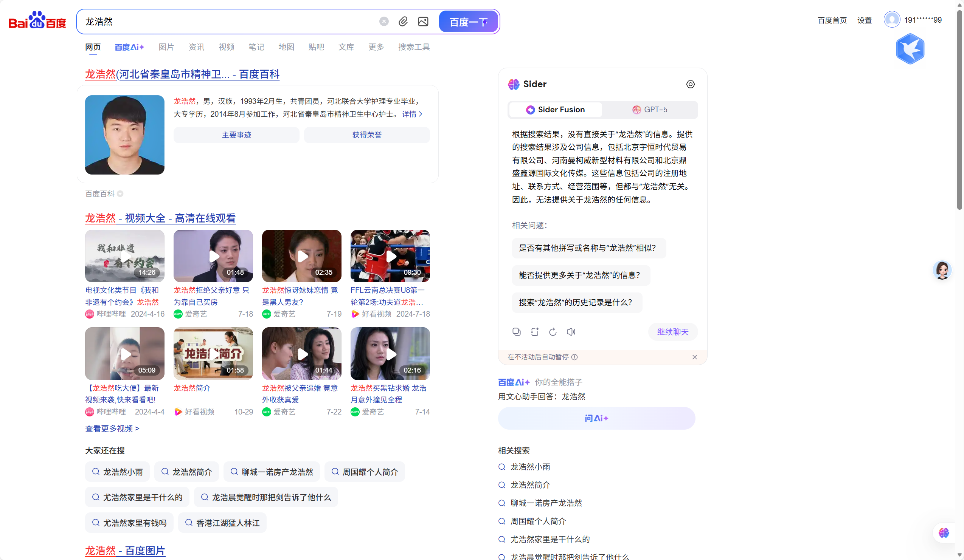Click the blue bird floating icon
Image resolution: width=964 pixels, height=560 pixels.
(910, 49)
